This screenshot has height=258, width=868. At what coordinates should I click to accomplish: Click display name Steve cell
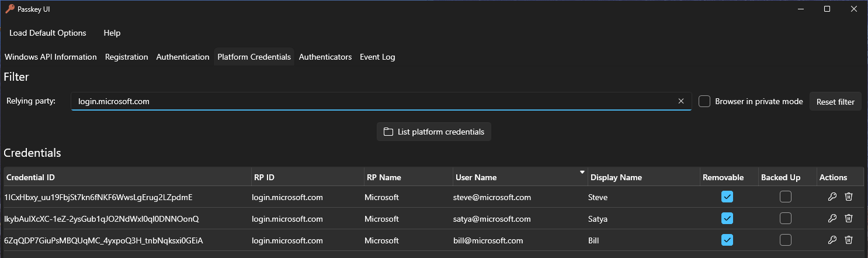tap(599, 197)
